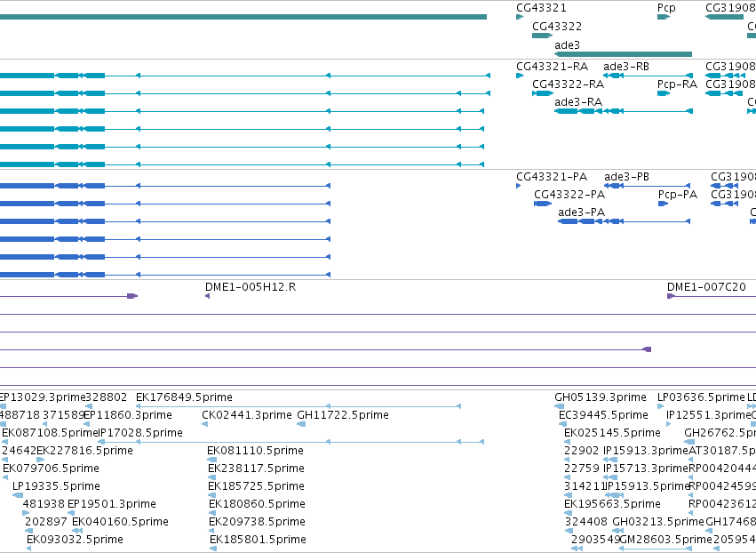Select the teal ade3 gene bar

pos(623,54)
